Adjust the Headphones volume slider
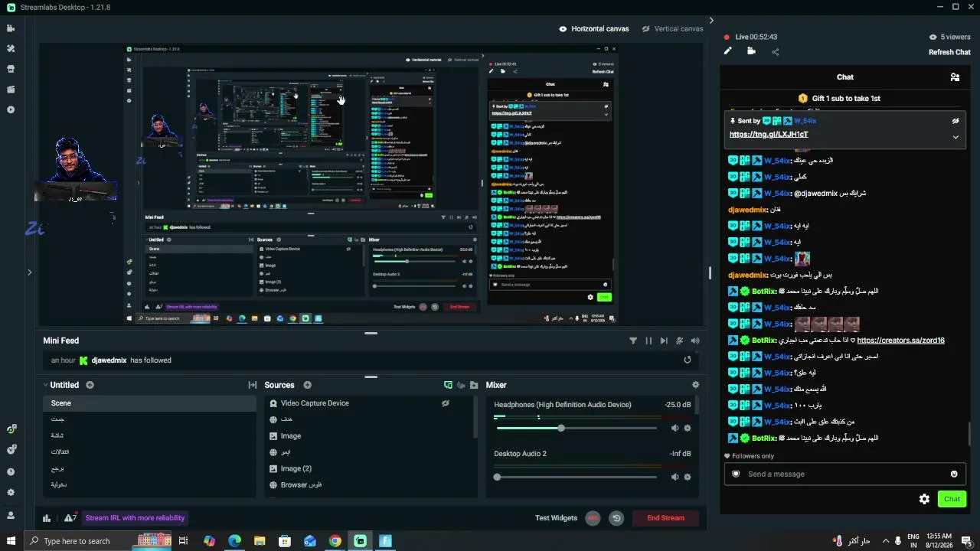 tap(577, 429)
